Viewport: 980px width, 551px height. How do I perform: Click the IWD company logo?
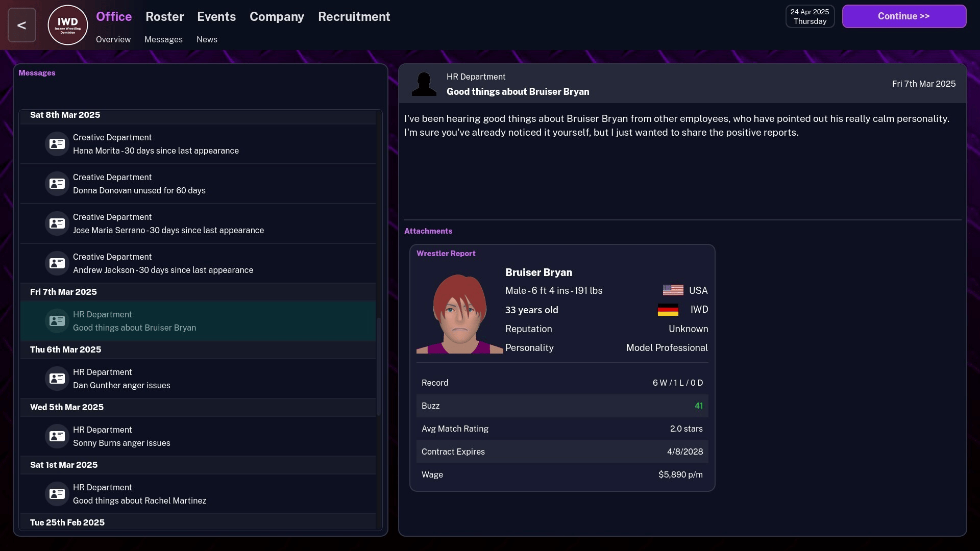(x=68, y=25)
